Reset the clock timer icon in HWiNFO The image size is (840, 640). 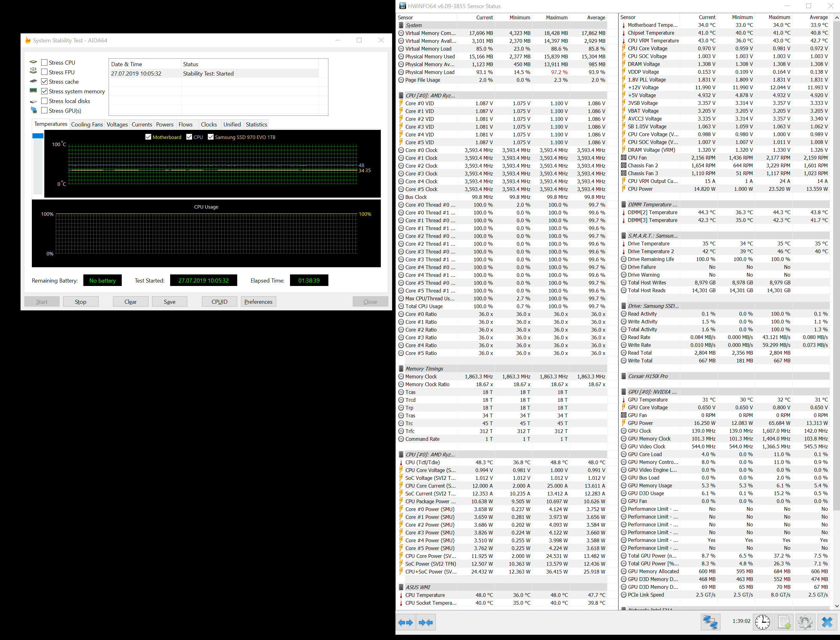pyautogui.click(x=762, y=622)
